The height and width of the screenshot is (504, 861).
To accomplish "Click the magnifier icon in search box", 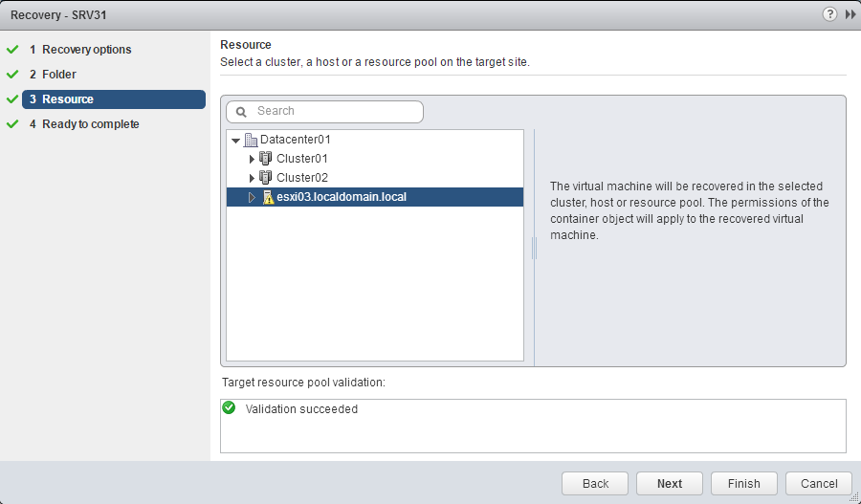I will (x=241, y=112).
